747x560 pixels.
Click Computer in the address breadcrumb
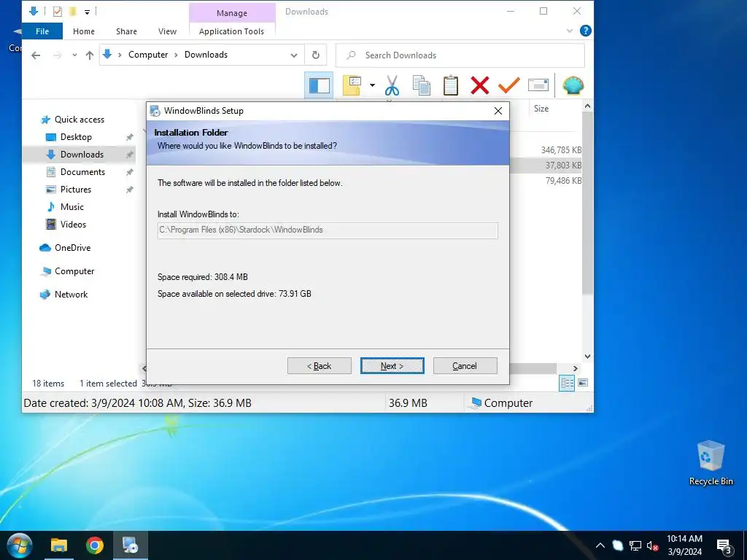click(x=148, y=55)
